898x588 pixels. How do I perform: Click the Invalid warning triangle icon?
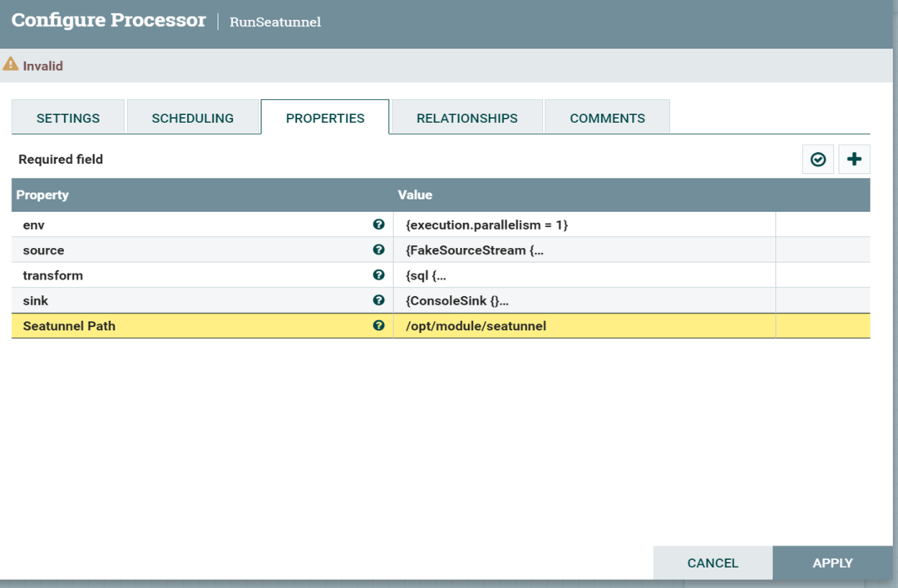pos(10,64)
